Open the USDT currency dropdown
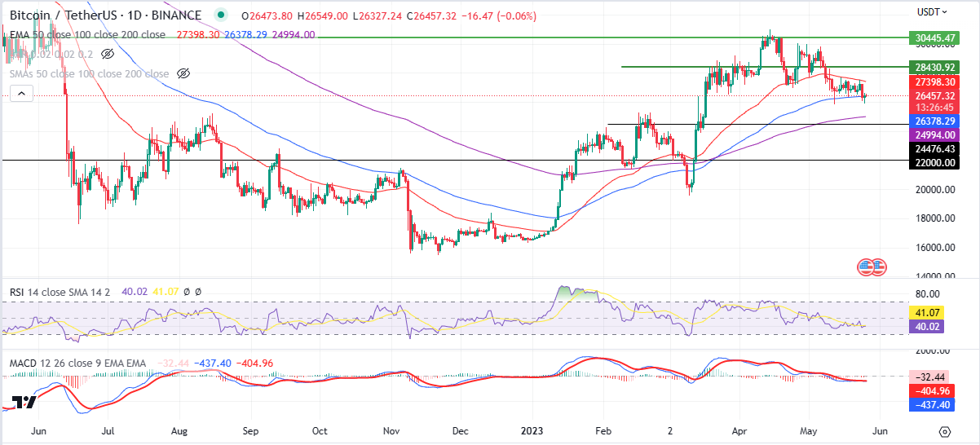The height and width of the screenshot is (445, 980). point(933,11)
